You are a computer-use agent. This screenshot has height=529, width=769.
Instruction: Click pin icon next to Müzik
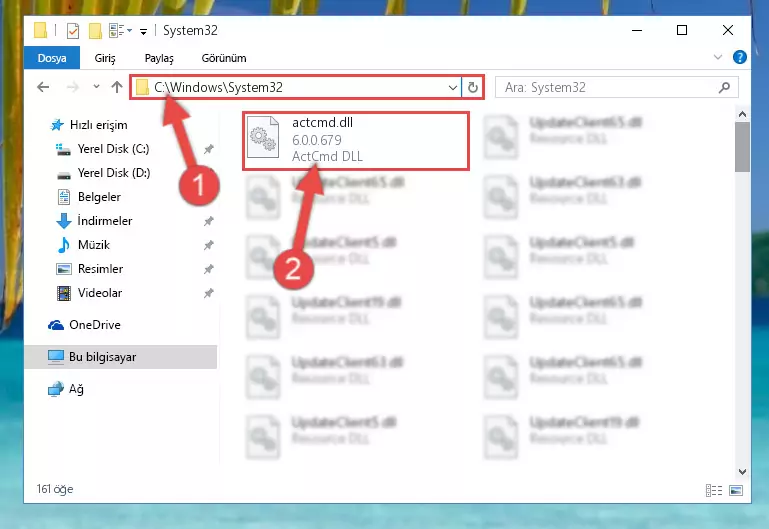tap(208, 245)
